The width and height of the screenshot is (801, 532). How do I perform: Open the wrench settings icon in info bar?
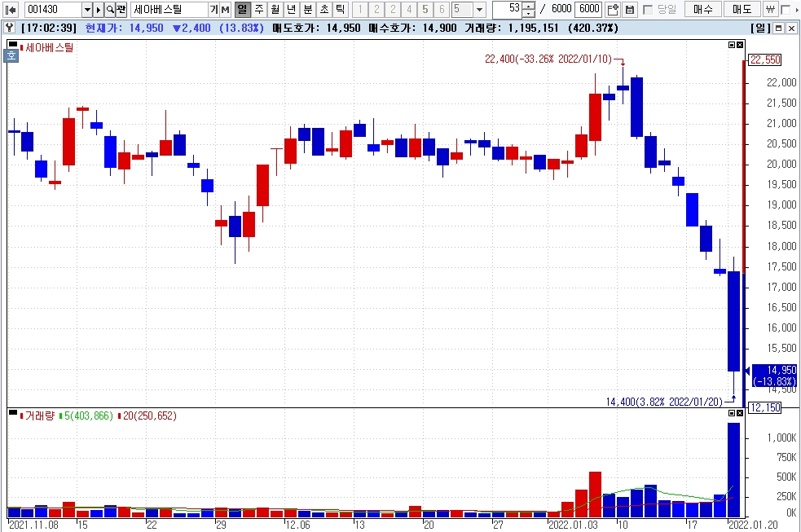pyautogui.click(x=9, y=28)
